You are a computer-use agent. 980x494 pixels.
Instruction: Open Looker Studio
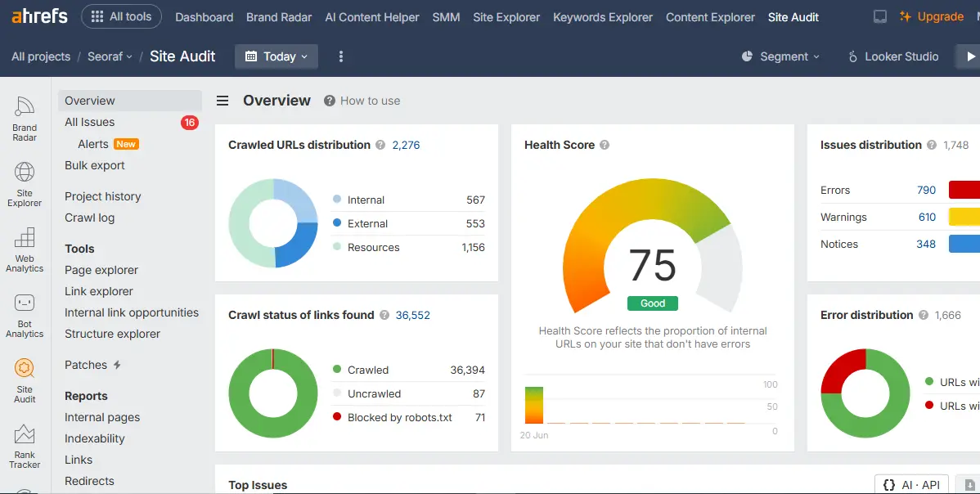(893, 56)
